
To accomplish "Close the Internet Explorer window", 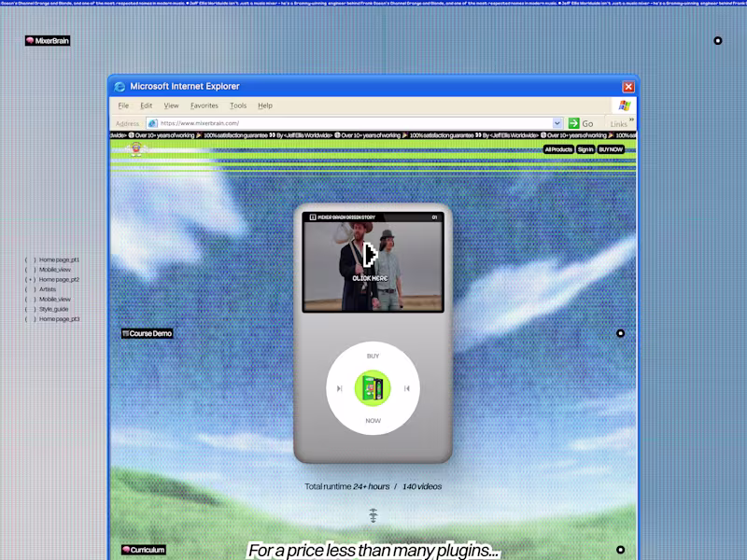I will pyautogui.click(x=628, y=87).
